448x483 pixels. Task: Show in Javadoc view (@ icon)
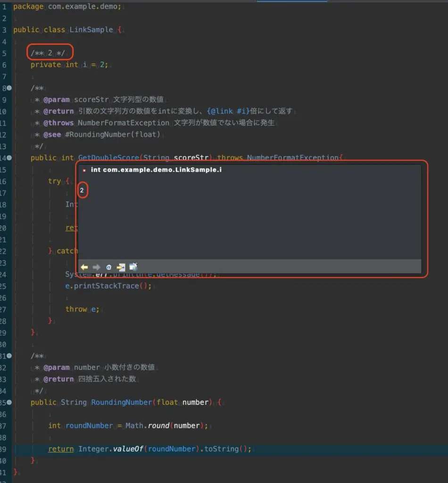coord(108,267)
